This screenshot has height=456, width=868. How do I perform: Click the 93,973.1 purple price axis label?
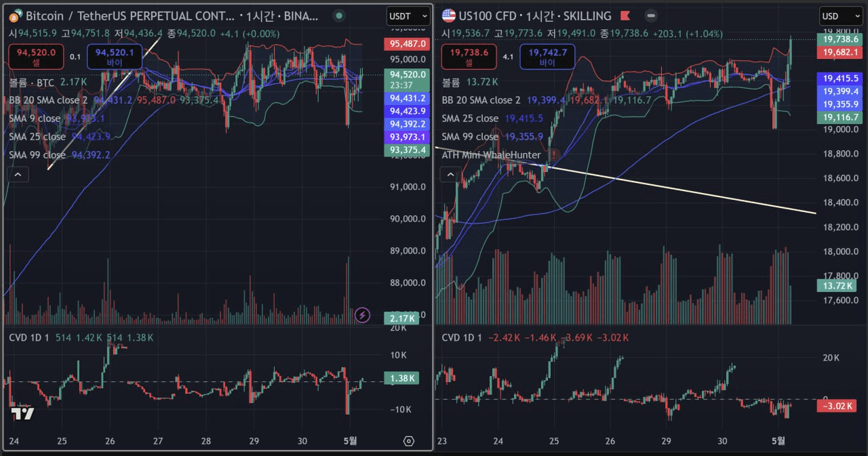(408, 137)
